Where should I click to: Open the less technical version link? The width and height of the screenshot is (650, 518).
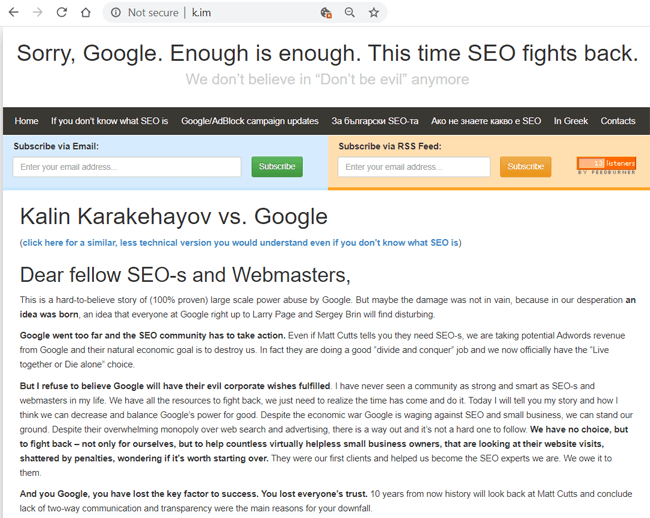coord(240,243)
